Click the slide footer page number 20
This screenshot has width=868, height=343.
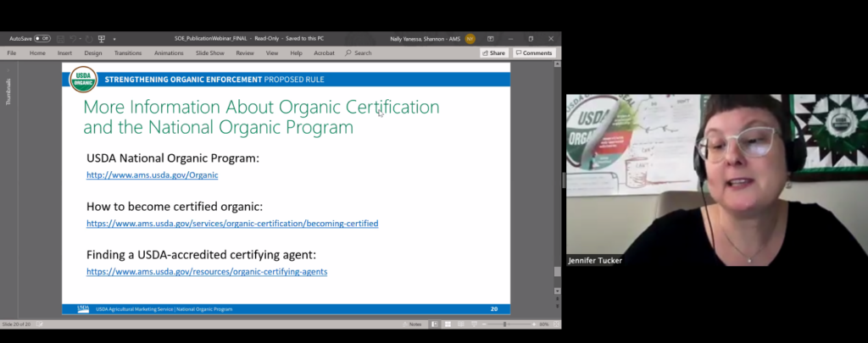pos(494,308)
